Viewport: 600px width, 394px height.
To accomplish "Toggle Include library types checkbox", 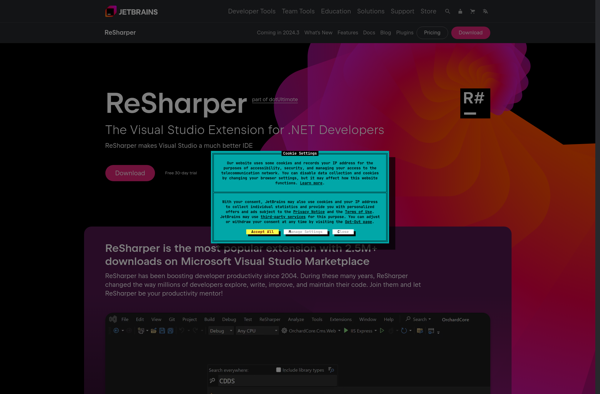I will point(278,370).
